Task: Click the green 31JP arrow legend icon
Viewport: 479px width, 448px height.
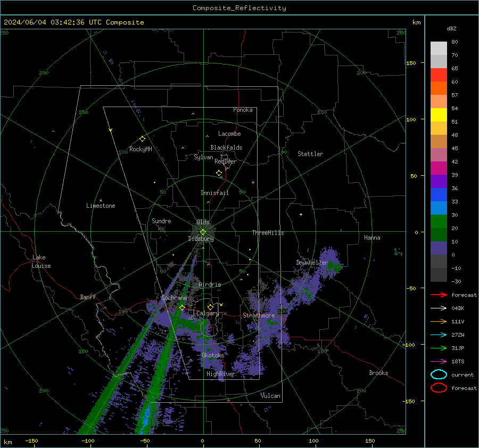Action: 439,348
